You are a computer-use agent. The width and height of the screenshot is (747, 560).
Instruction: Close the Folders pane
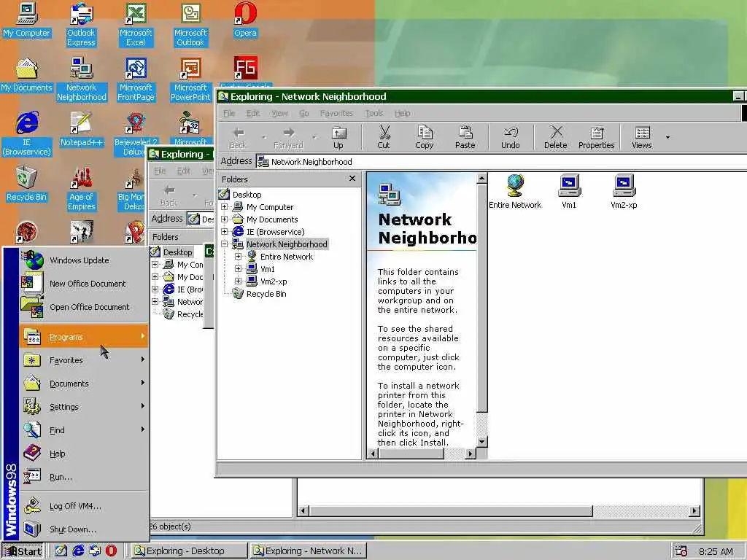coord(352,179)
